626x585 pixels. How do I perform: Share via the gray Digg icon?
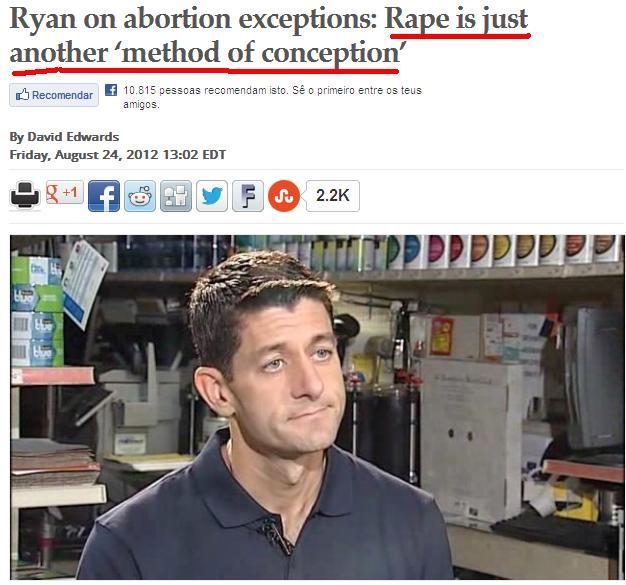(x=176, y=196)
